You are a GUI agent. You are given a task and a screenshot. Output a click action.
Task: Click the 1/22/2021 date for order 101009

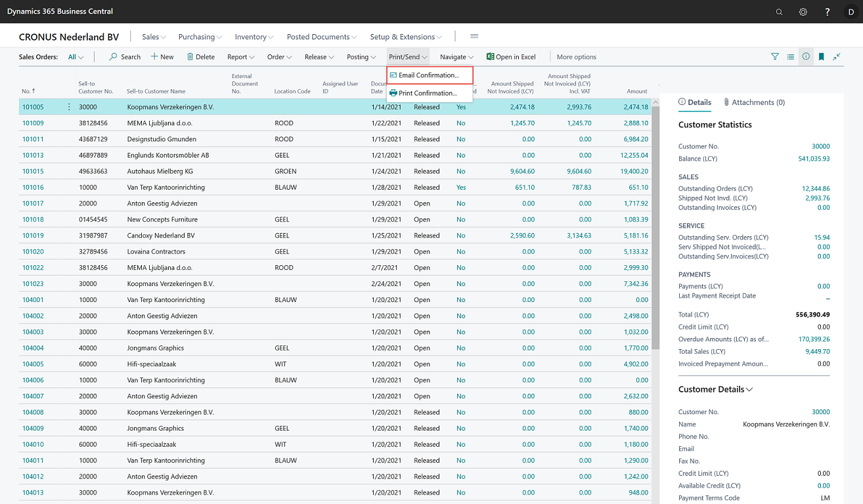click(386, 123)
